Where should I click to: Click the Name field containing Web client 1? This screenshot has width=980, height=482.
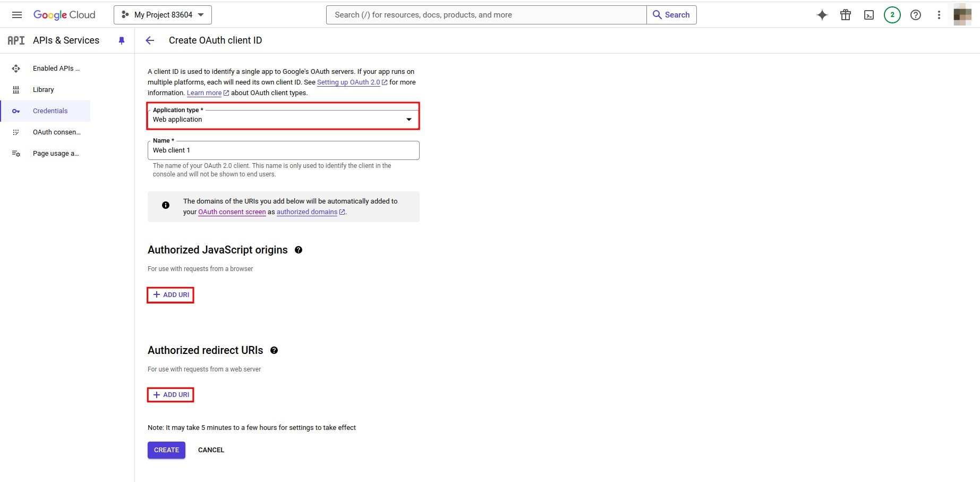[283, 150]
